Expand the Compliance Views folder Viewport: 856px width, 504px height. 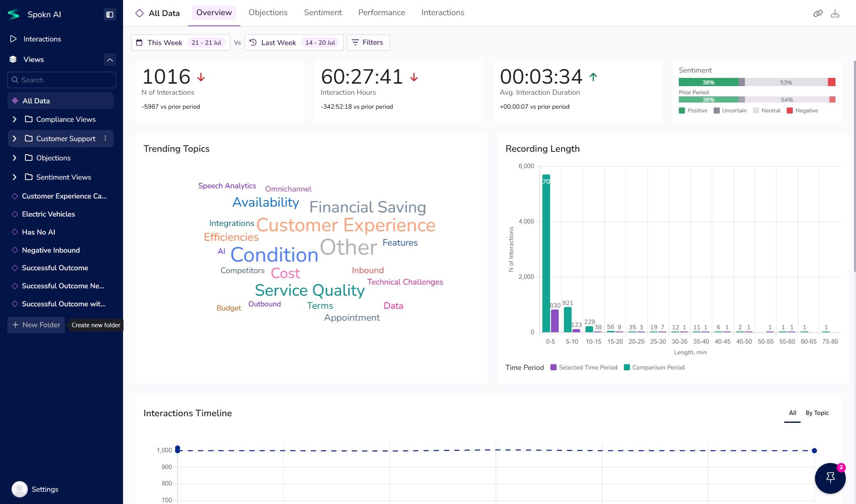click(15, 119)
